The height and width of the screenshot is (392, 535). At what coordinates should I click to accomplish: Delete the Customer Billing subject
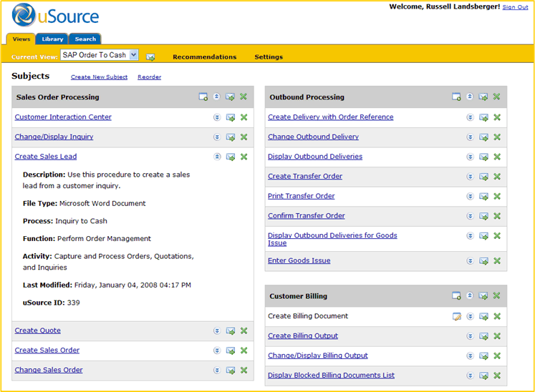[497, 295]
